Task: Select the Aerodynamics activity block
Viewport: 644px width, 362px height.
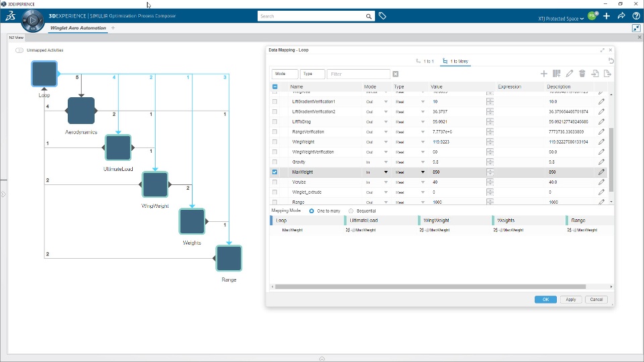Action: [81, 111]
